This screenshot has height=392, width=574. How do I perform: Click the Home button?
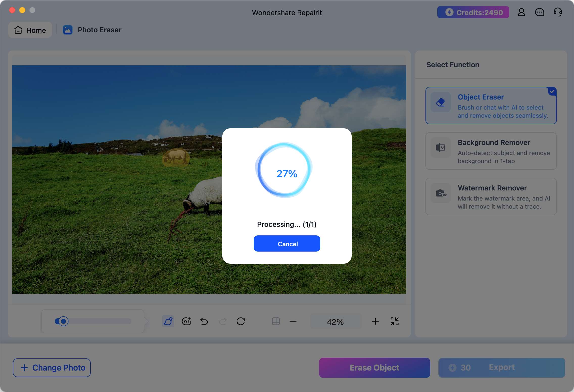30,30
